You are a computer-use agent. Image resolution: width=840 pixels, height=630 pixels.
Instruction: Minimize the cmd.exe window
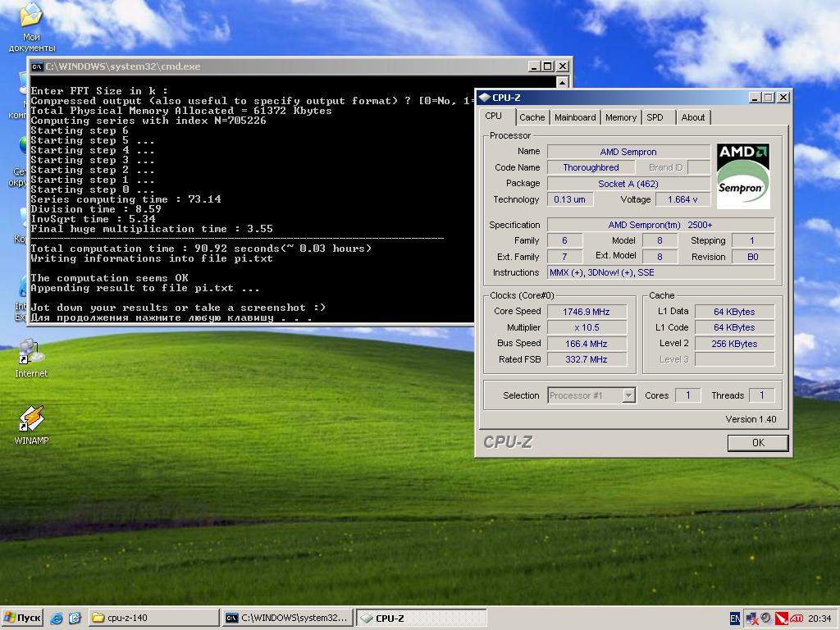(533, 66)
